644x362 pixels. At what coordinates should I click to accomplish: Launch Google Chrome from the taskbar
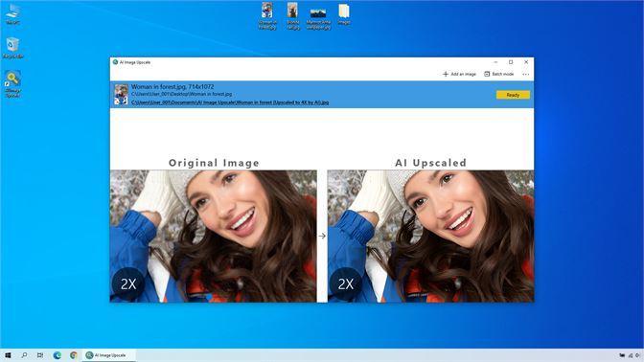click(74, 355)
